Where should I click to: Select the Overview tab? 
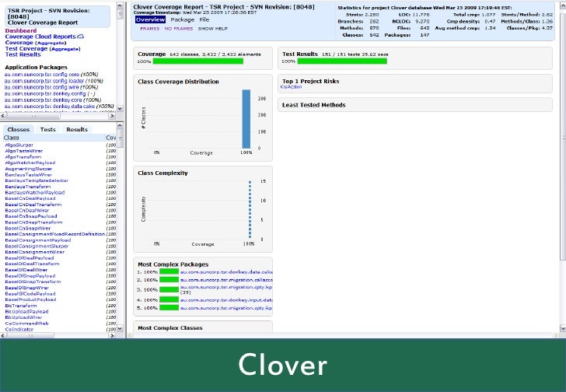[x=151, y=19]
